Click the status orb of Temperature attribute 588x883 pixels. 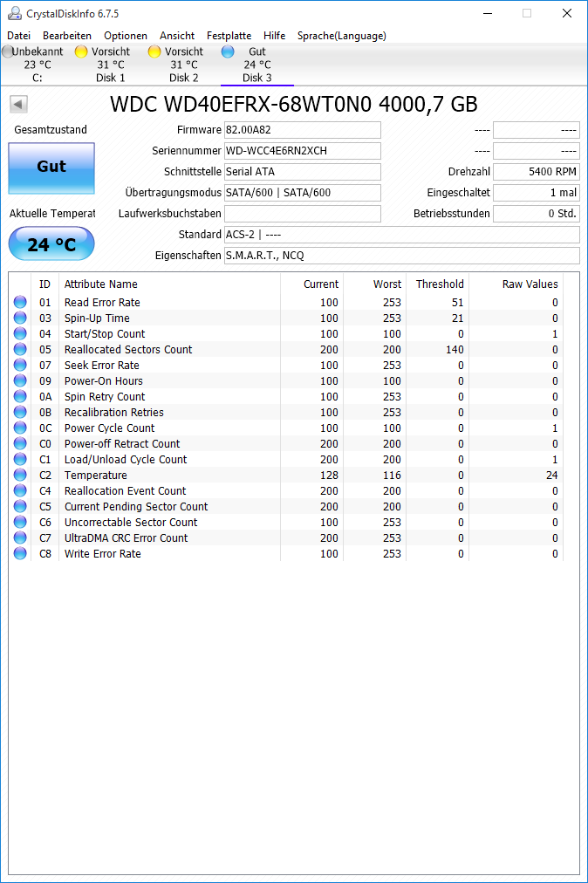tap(20, 476)
